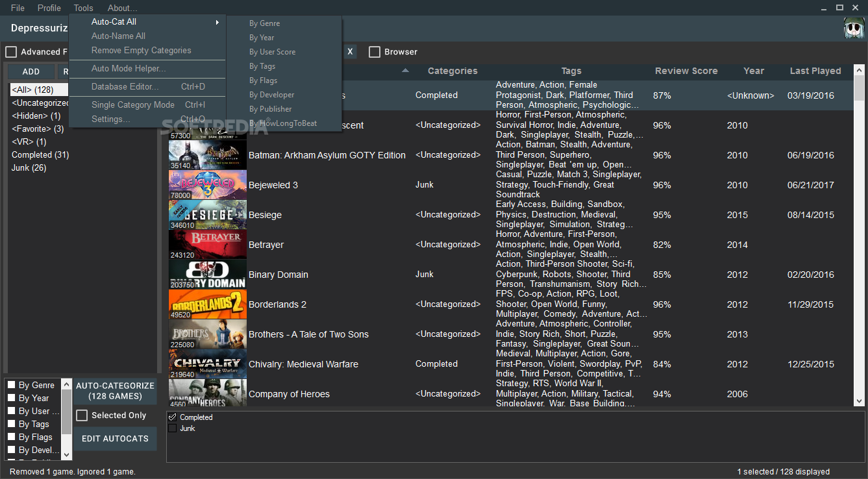Click the Borderlands 2 game title

[x=277, y=304]
